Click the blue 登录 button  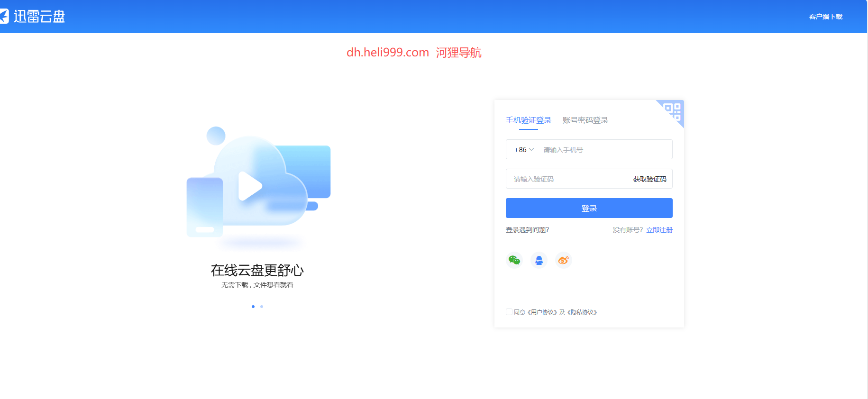pos(589,208)
